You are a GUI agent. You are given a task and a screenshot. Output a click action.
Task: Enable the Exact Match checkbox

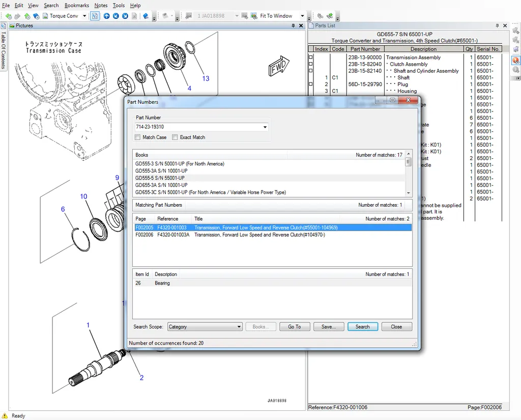click(x=175, y=137)
